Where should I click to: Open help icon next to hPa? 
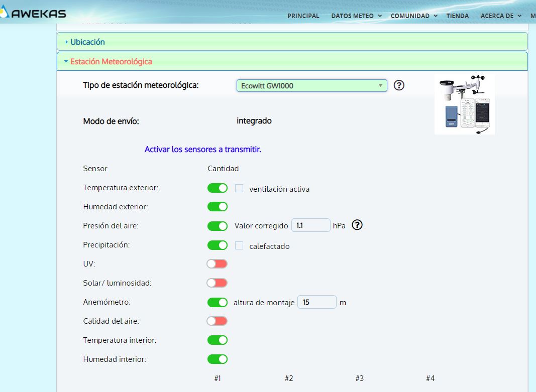pyautogui.click(x=357, y=225)
